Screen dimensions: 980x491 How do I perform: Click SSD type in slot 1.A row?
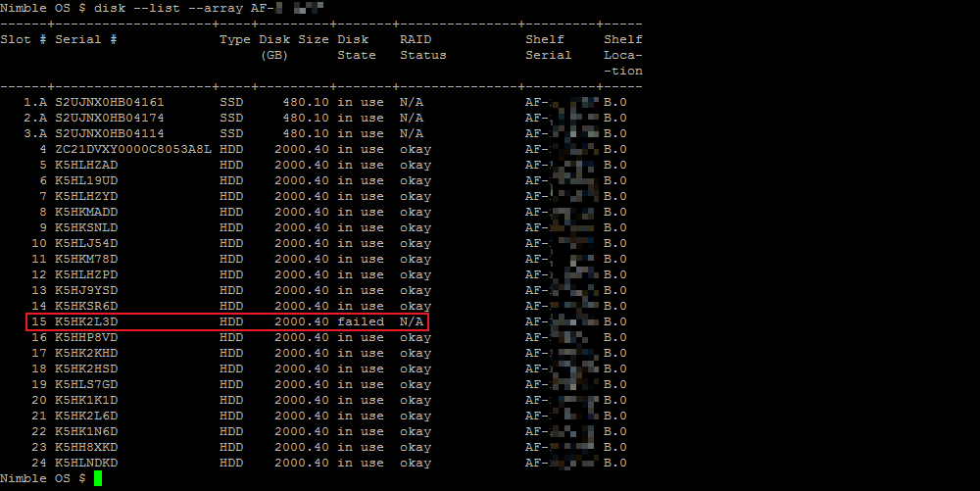click(231, 102)
